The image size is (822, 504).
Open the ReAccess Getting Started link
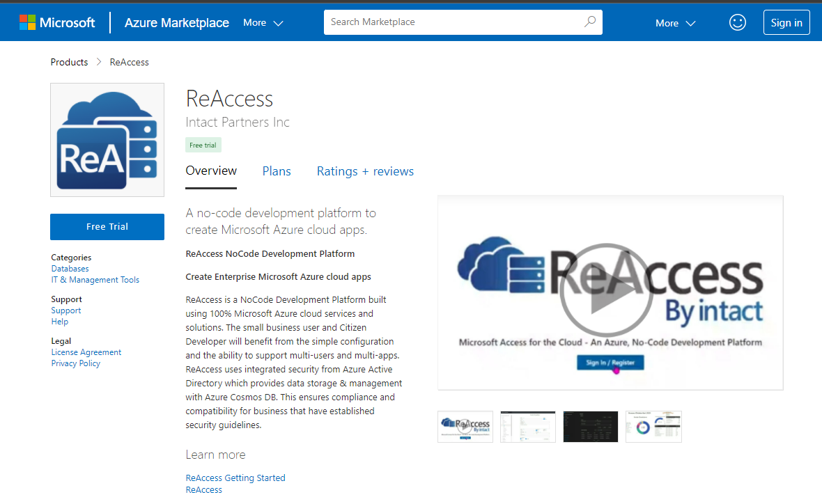pyautogui.click(x=235, y=478)
